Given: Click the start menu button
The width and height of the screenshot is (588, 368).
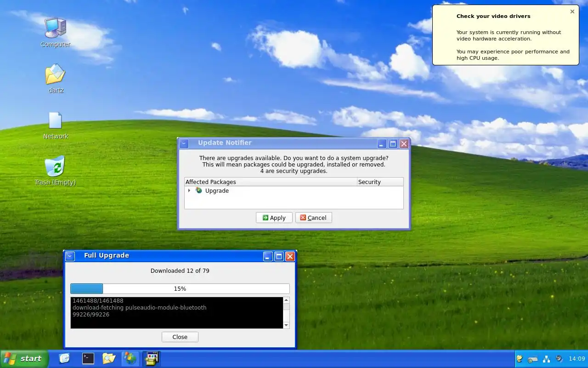Looking at the screenshot, I should [24, 358].
